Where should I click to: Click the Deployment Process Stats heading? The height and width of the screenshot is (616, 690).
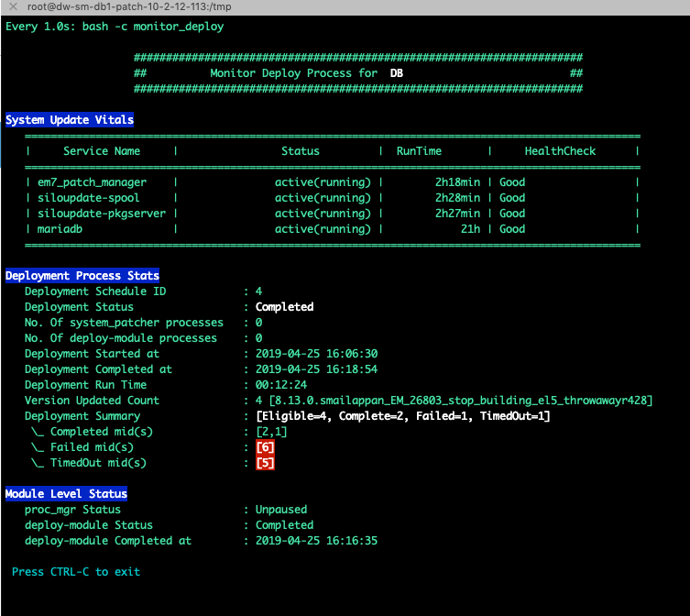[x=82, y=276]
